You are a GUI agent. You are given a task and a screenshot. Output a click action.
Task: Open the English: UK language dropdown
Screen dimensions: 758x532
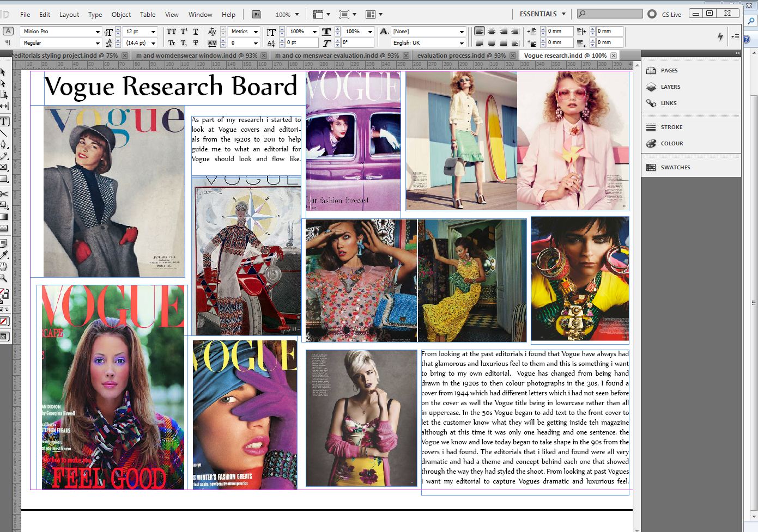tap(462, 43)
